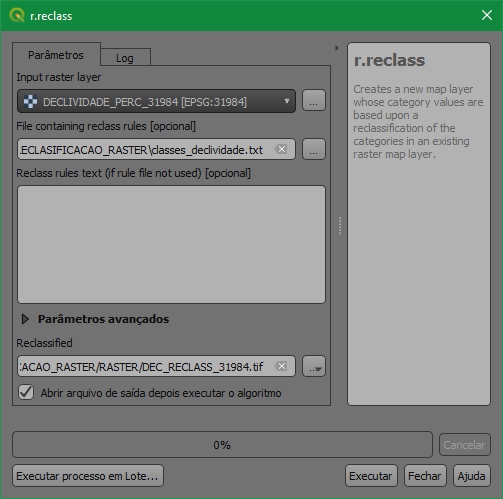Click Executar processo em Lote button
503x499 pixels.
coord(88,476)
